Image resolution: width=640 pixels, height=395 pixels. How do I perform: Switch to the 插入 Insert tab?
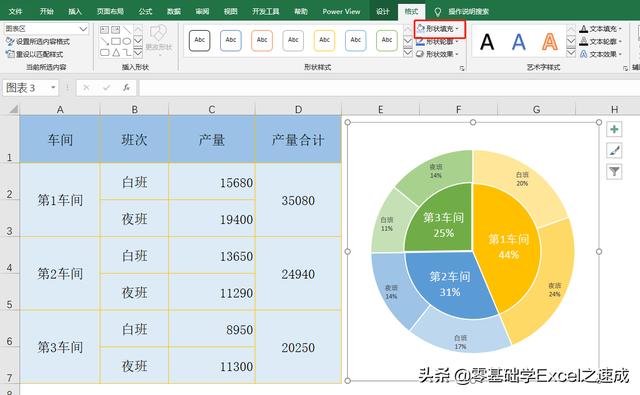point(75,11)
